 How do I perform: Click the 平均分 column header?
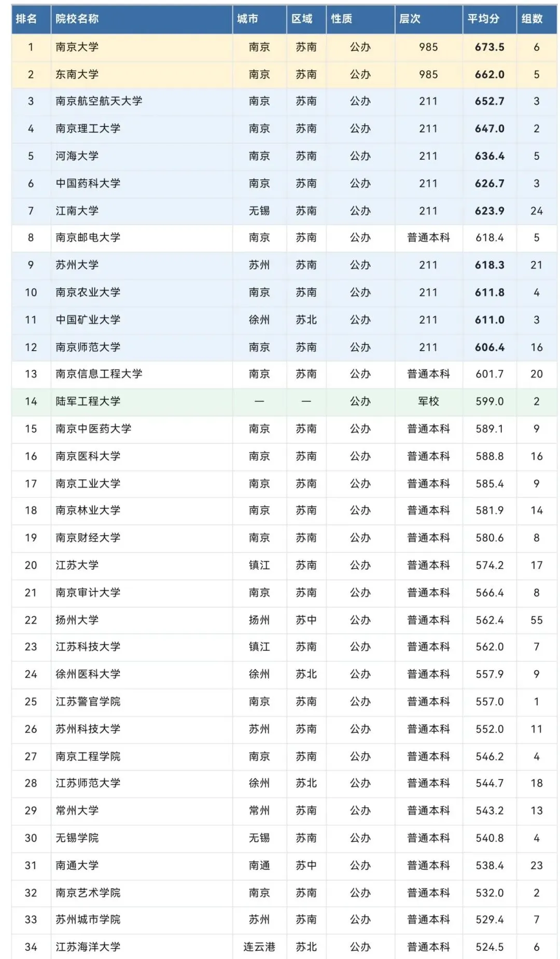[x=489, y=19]
